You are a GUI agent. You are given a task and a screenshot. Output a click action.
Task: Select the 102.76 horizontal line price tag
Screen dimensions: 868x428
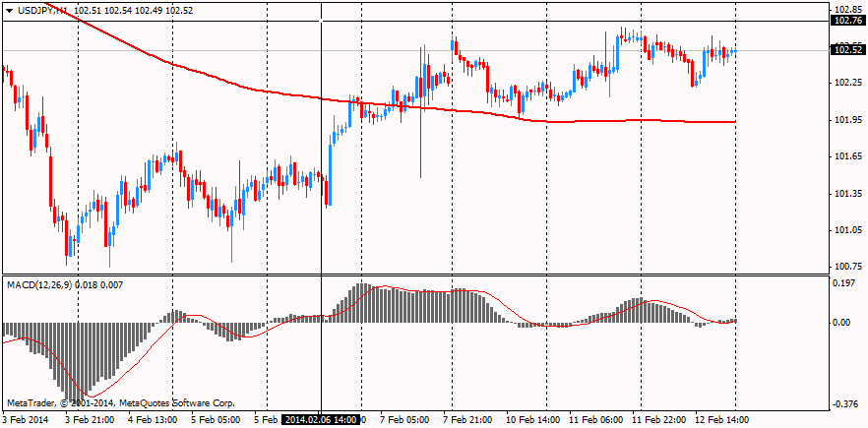(x=846, y=20)
